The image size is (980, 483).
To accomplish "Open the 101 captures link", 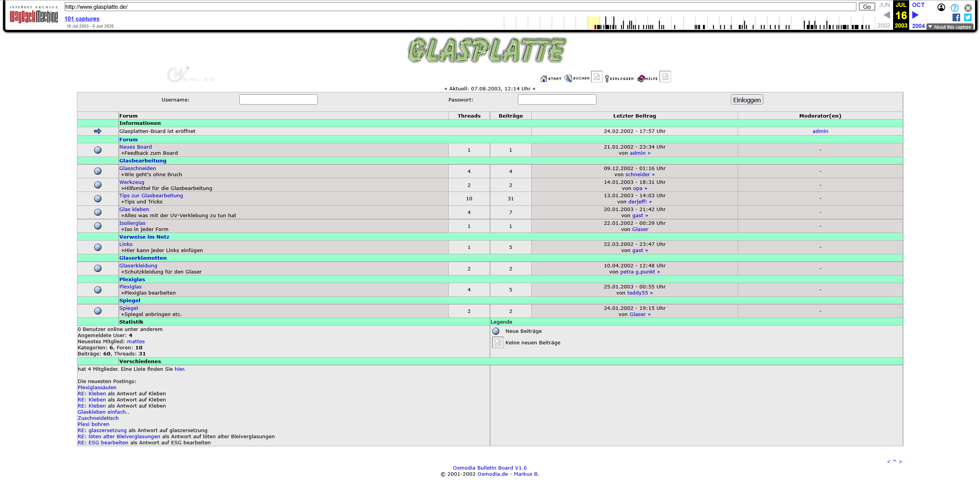I will (82, 18).
